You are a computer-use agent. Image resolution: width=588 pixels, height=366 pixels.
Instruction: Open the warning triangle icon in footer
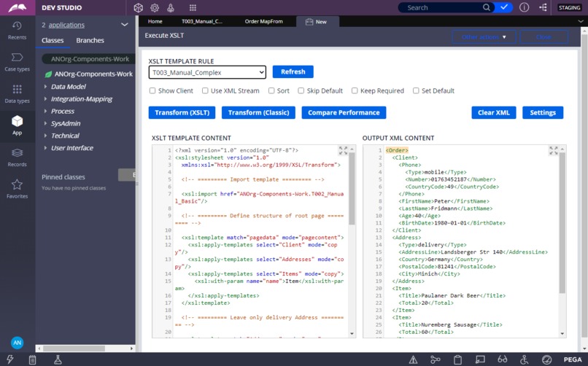(x=413, y=360)
